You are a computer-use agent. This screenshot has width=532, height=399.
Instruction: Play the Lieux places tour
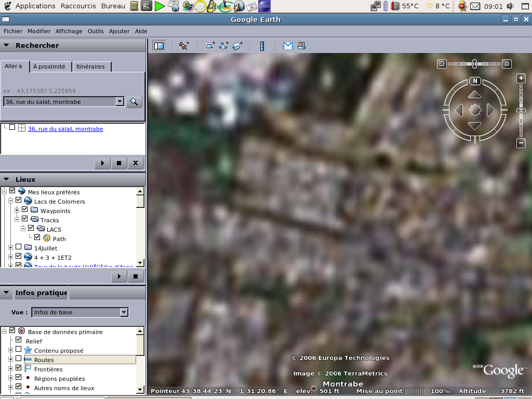119,276
